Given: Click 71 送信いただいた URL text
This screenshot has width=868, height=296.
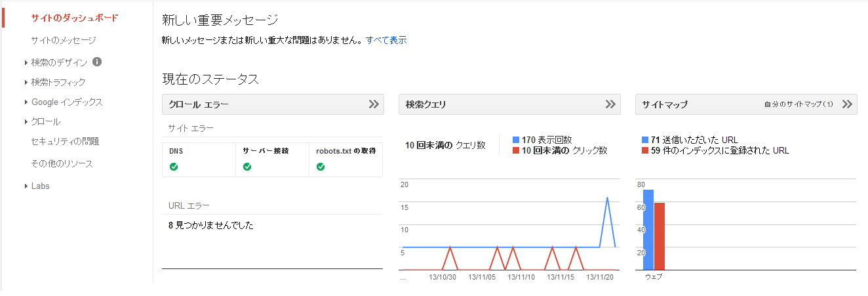Looking at the screenshot, I should 694,140.
